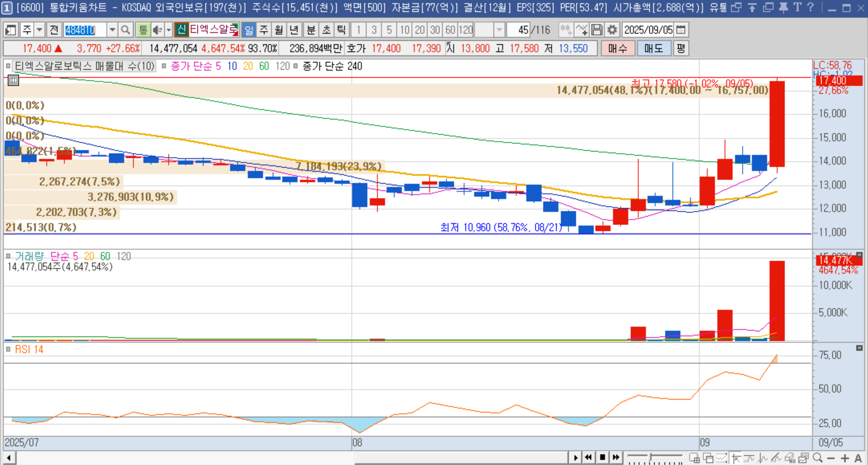Click the 거래량 volume indicator label

click(29, 256)
